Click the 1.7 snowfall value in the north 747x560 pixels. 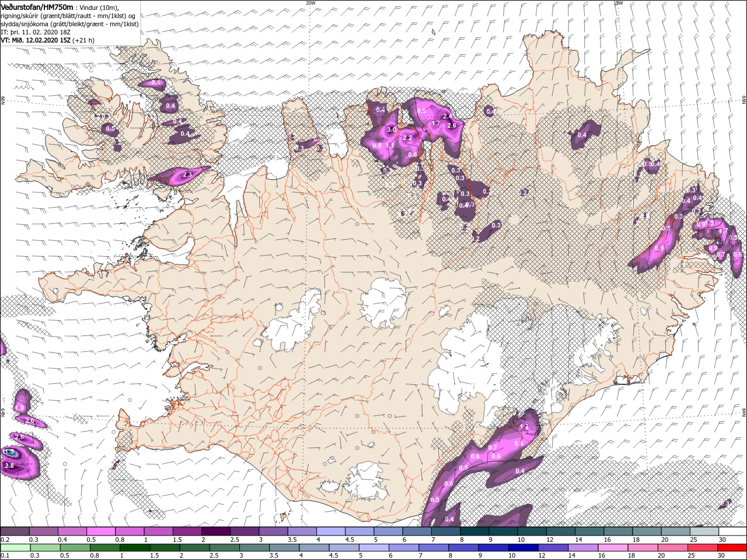click(435, 124)
